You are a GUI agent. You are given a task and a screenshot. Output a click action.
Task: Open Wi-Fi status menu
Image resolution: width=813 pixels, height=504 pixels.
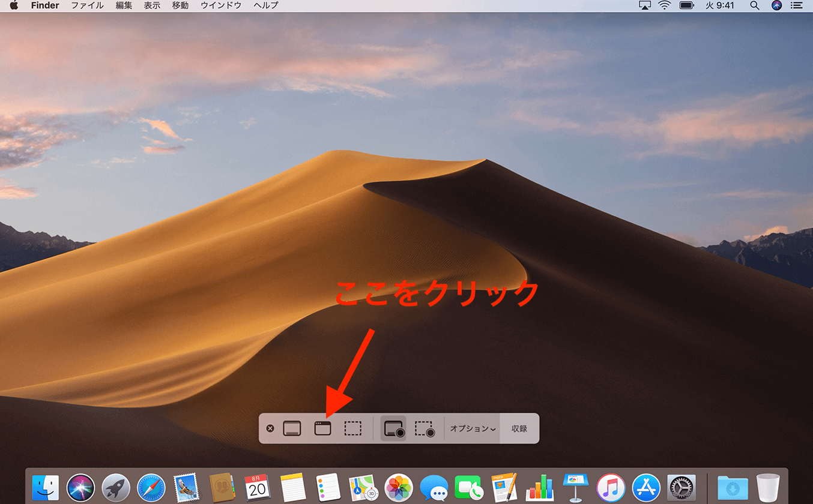[x=664, y=5]
